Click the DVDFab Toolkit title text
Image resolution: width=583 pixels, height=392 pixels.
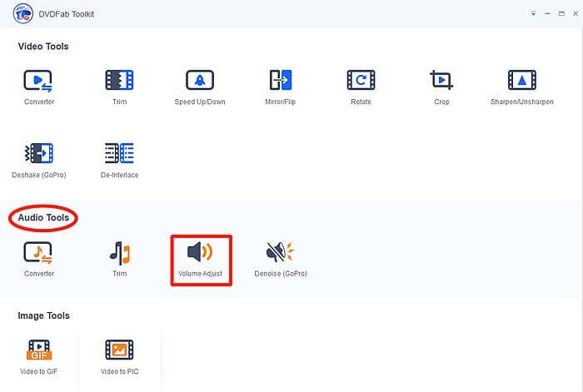click(x=66, y=14)
